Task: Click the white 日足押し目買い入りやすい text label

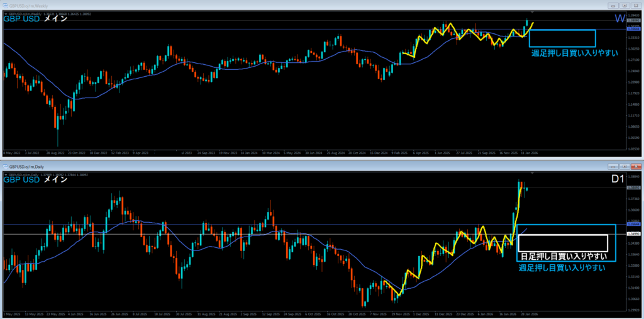Action: click(562, 257)
